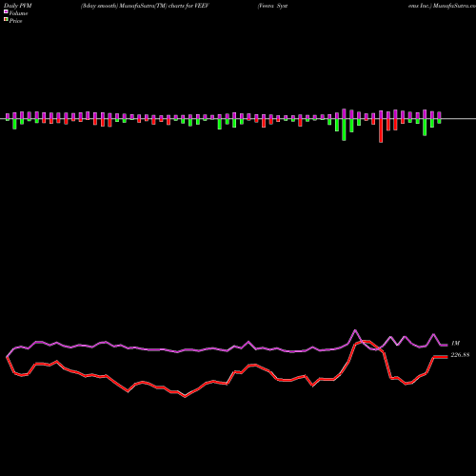The height and width of the screenshot is (476, 476).
Task: Click the MunafaSutra charts for VEEV heading
Action: (x=145, y=6)
